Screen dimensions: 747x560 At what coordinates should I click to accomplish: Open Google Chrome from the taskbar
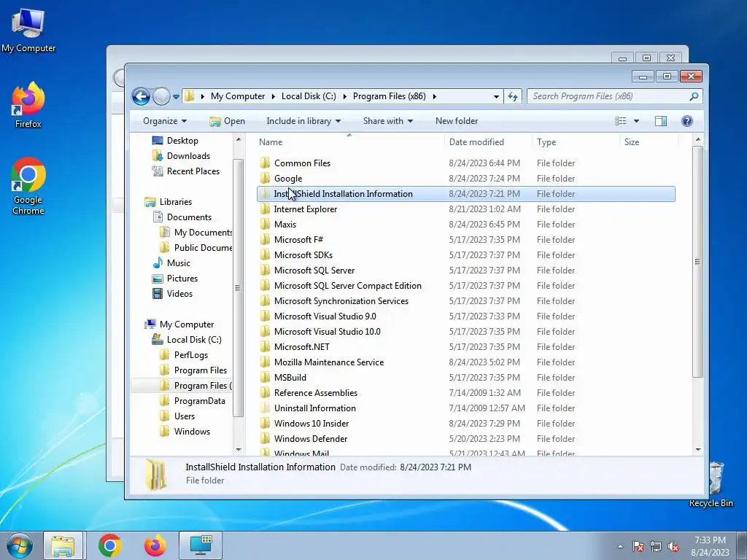pos(110,545)
